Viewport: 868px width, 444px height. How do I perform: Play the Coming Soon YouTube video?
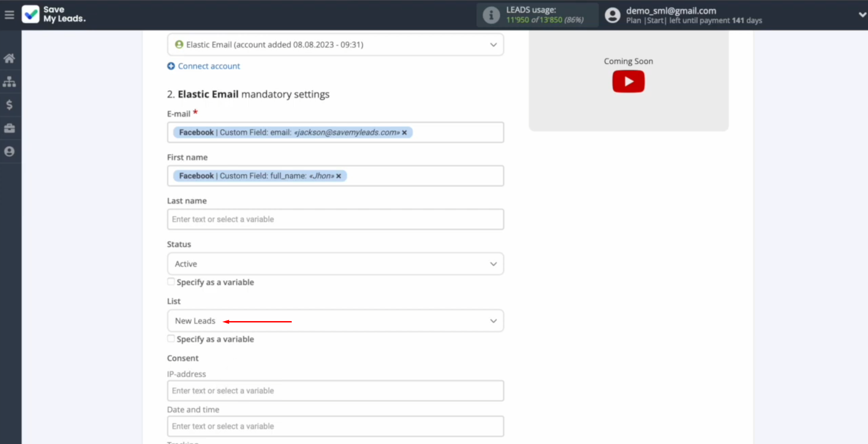coord(628,82)
